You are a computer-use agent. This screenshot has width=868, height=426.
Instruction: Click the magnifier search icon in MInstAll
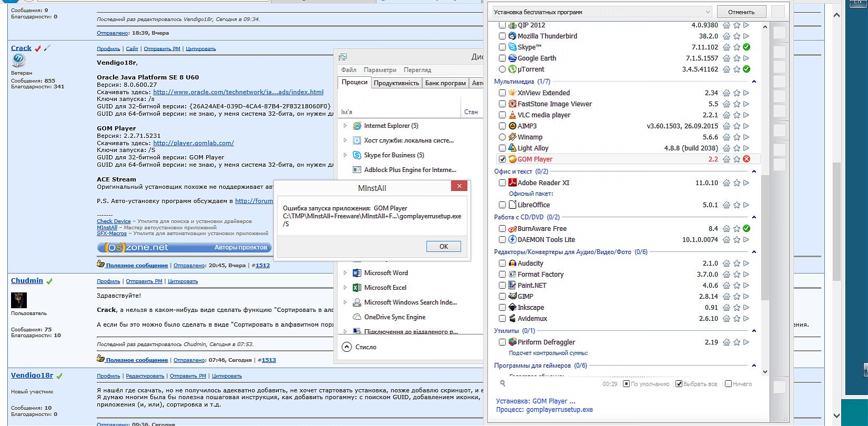coord(503,384)
